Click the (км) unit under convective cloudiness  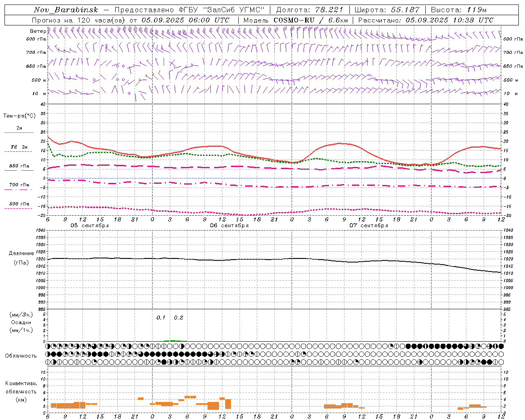[21, 399]
